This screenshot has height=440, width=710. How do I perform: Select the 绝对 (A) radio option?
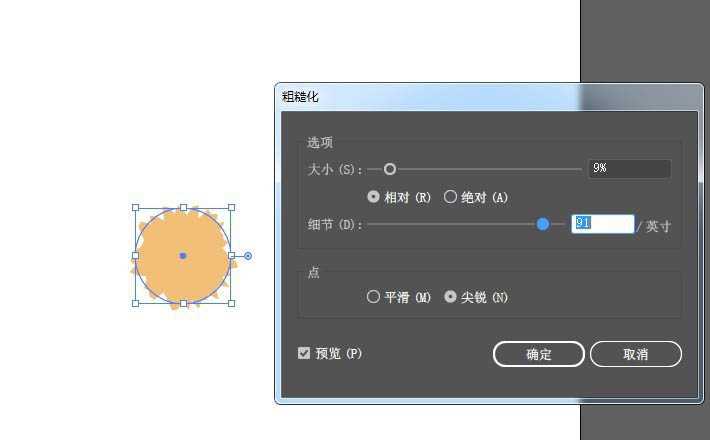point(451,197)
